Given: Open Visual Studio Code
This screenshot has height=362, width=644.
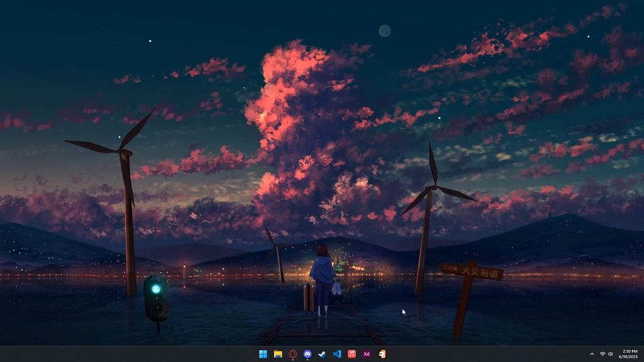Looking at the screenshot, I should tap(338, 354).
